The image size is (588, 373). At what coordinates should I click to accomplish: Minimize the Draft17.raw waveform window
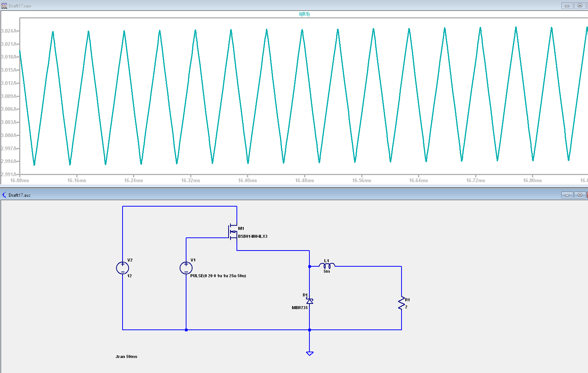point(567,6)
